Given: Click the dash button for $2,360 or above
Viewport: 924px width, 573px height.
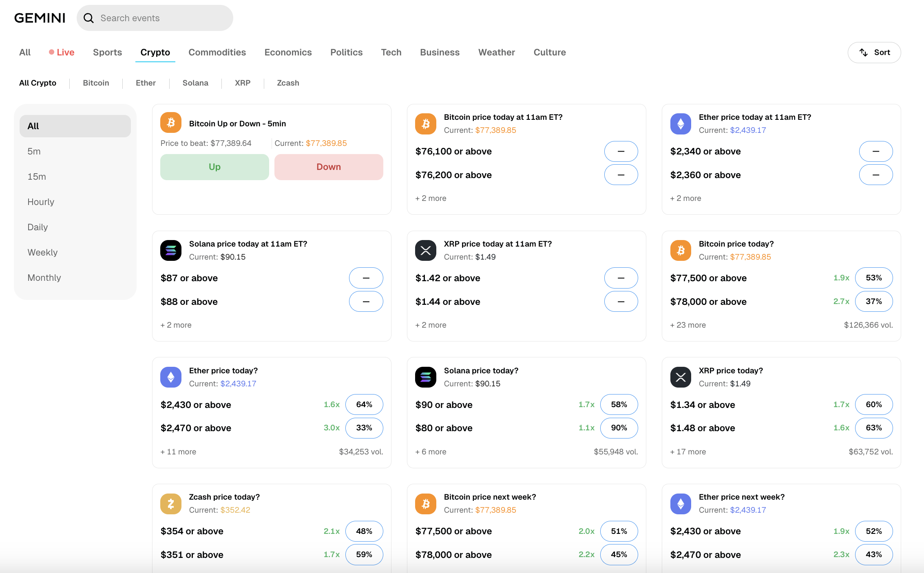Looking at the screenshot, I should [x=876, y=175].
